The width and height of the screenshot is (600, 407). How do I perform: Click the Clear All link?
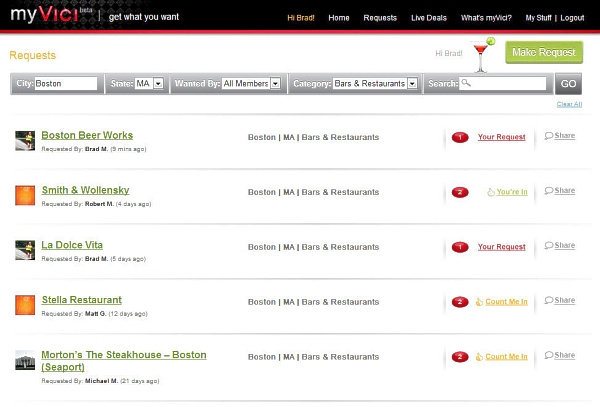coord(569,104)
